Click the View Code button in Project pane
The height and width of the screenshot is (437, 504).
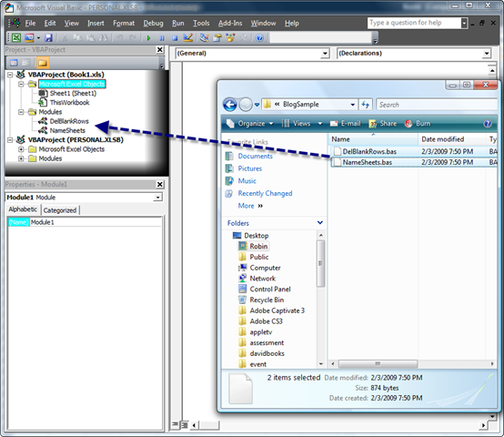[14, 63]
